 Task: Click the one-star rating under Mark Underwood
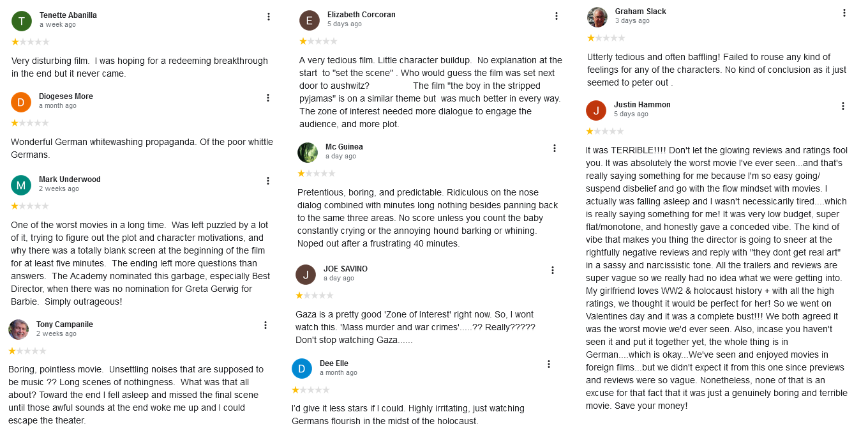coord(29,206)
